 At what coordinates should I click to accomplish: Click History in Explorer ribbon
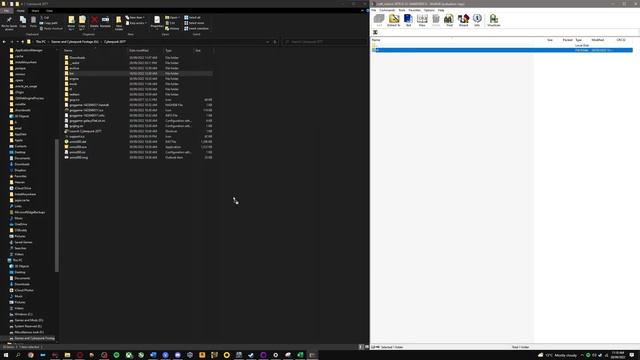pos(172,29)
